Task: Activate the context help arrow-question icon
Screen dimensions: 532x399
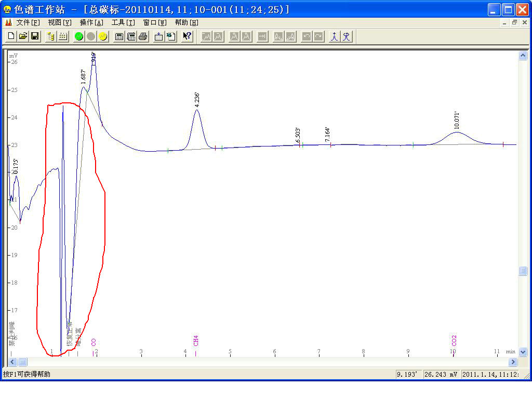Action: point(187,36)
